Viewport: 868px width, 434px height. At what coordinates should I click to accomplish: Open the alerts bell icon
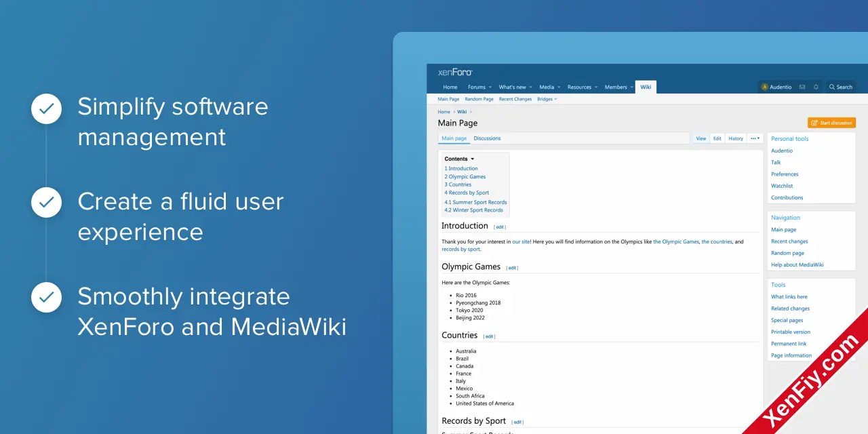coord(816,87)
